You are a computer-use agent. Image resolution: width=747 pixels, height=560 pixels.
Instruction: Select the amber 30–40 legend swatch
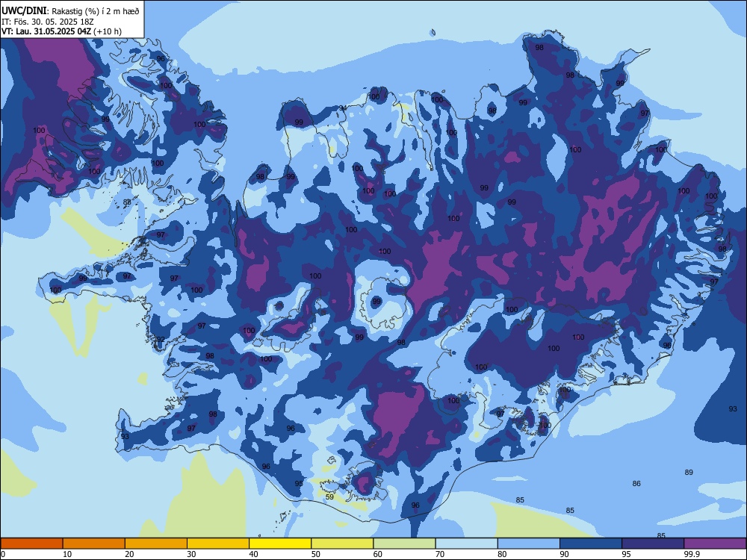(x=218, y=544)
